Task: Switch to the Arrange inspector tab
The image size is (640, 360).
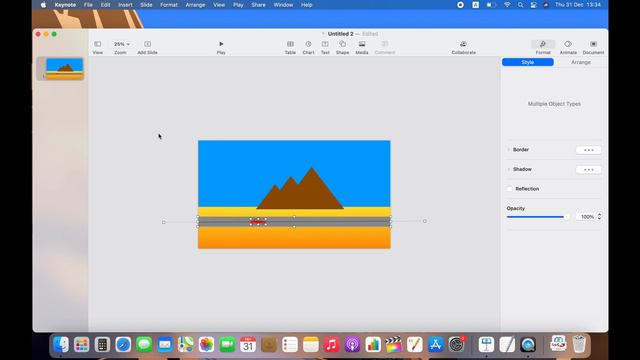Action: click(x=581, y=62)
